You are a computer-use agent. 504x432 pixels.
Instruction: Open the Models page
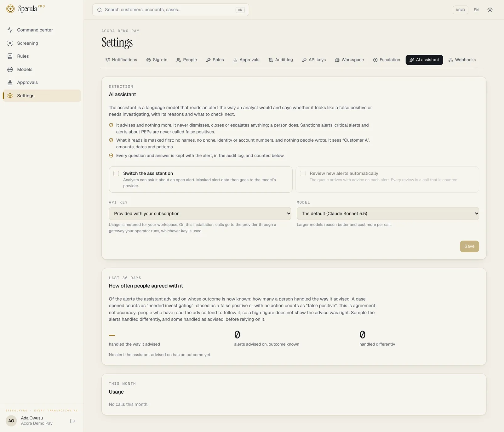[x=42, y=69]
